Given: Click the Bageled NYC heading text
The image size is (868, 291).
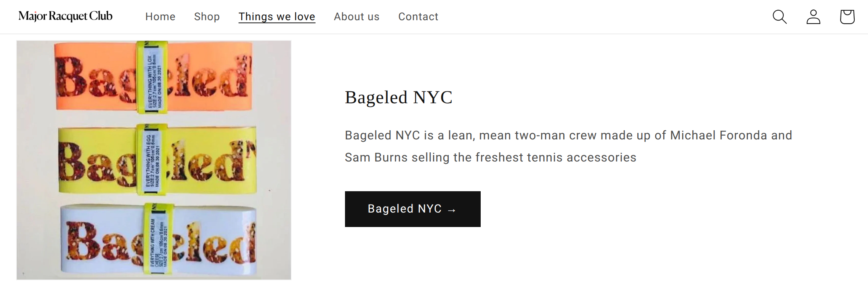Looking at the screenshot, I should 398,97.
